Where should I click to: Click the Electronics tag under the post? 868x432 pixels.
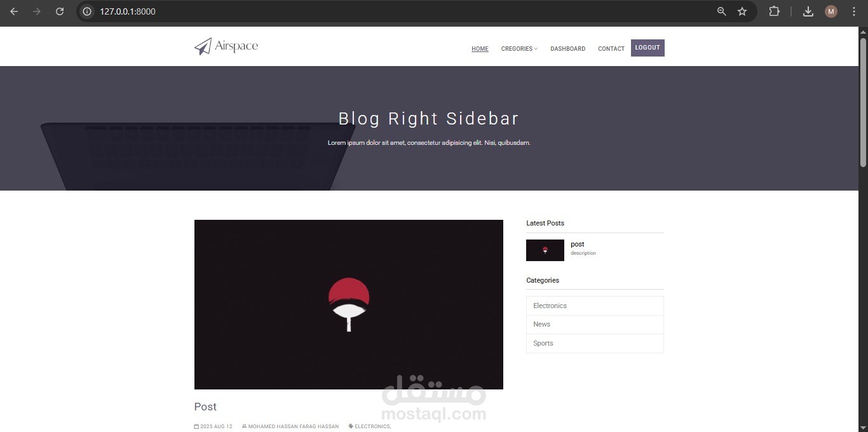pyautogui.click(x=372, y=427)
